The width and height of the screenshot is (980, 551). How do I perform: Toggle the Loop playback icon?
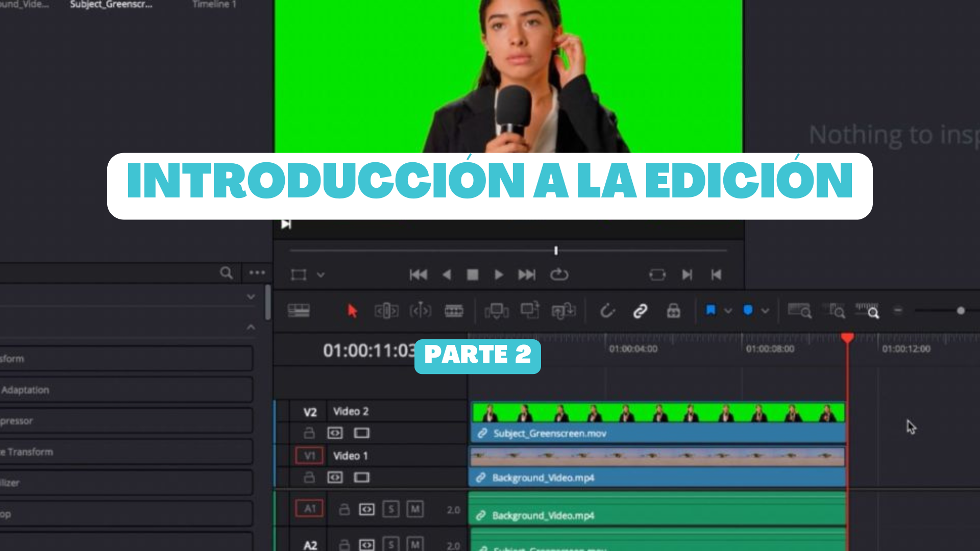pyautogui.click(x=559, y=274)
